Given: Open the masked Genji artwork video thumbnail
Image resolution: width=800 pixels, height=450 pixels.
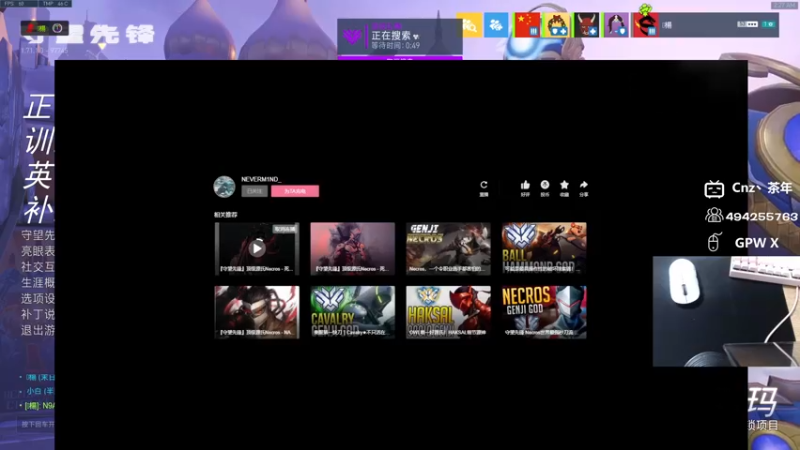Looking at the screenshot, I should point(257,312).
